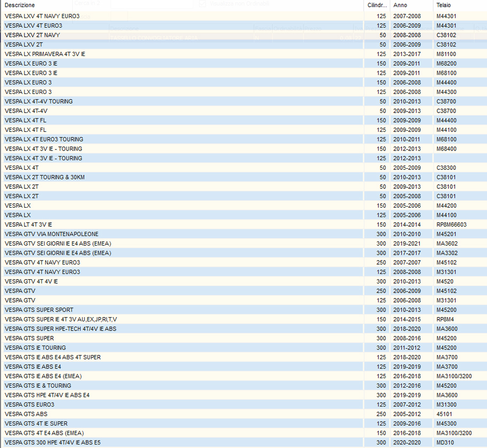The image size is (487, 448).
Task: Select VESPA GTV 4T NAVY EURO3 250 row
Action: (x=243, y=263)
